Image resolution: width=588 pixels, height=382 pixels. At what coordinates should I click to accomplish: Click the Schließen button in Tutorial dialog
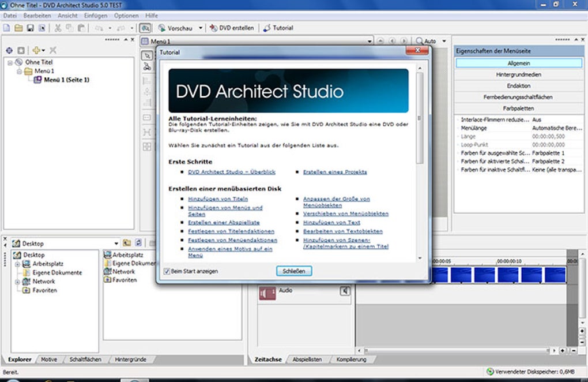point(294,271)
